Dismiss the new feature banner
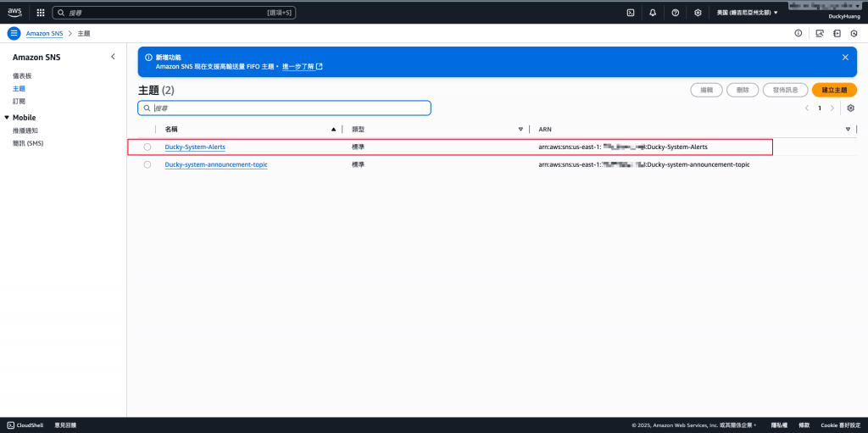Screen dimensions: 868x433 click(845, 57)
